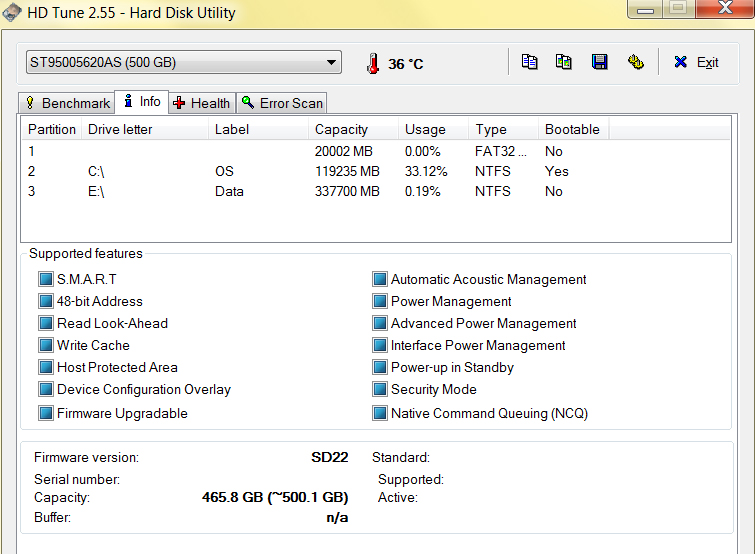This screenshot has width=755, height=554.
Task: Switch to the Error Scan tab
Action: point(282,103)
